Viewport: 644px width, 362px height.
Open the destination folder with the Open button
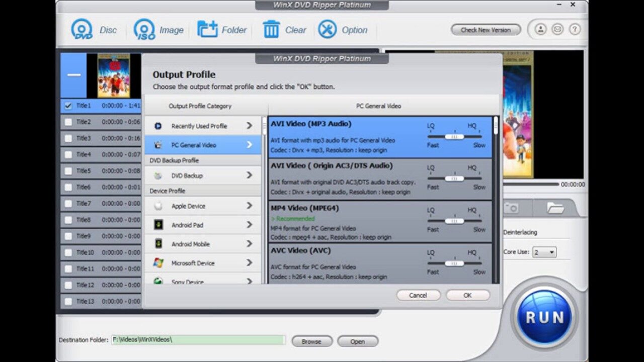[357, 341]
